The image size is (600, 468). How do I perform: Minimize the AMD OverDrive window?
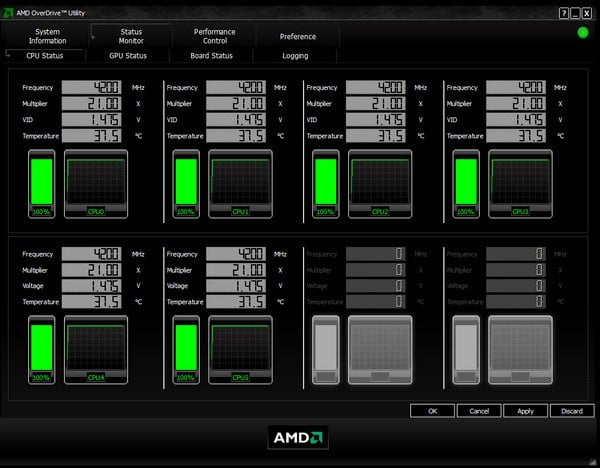(x=575, y=13)
